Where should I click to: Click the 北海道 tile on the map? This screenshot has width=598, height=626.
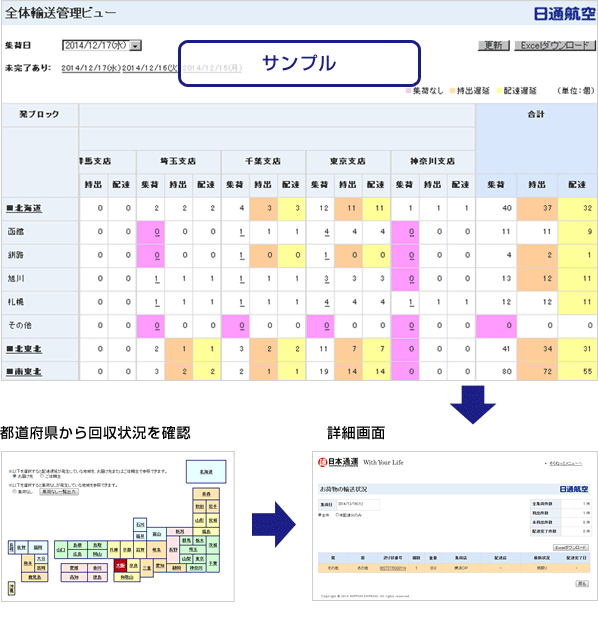pos(206,471)
